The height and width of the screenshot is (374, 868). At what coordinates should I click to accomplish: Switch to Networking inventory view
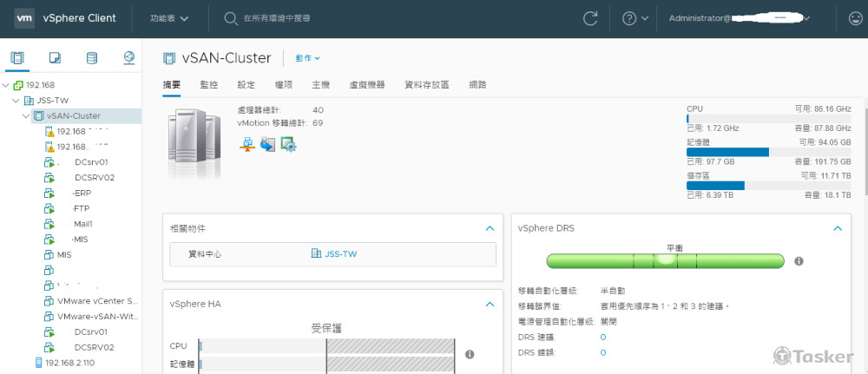(129, 57)
